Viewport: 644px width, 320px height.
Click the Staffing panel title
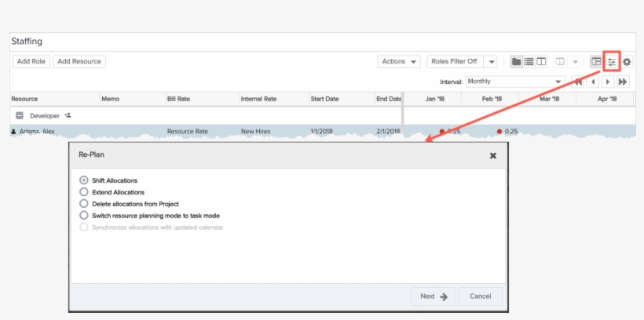[27, 42]
